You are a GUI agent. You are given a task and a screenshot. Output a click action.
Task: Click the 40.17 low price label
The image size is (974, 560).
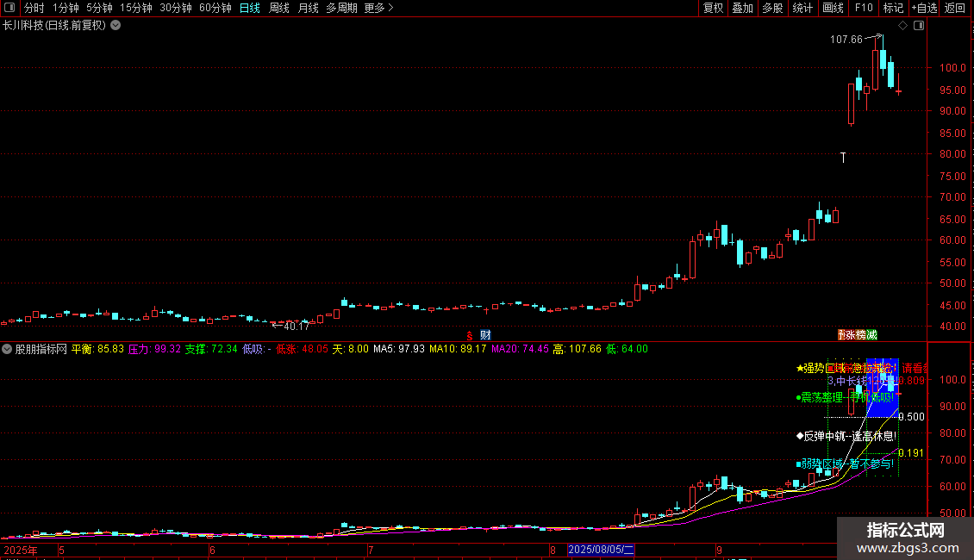click(297, 326)
